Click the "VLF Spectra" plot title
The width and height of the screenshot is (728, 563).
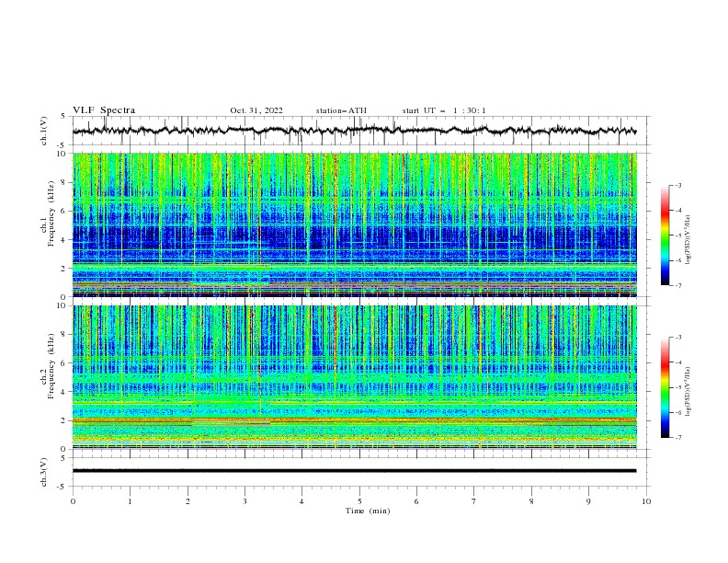[104, 110]
